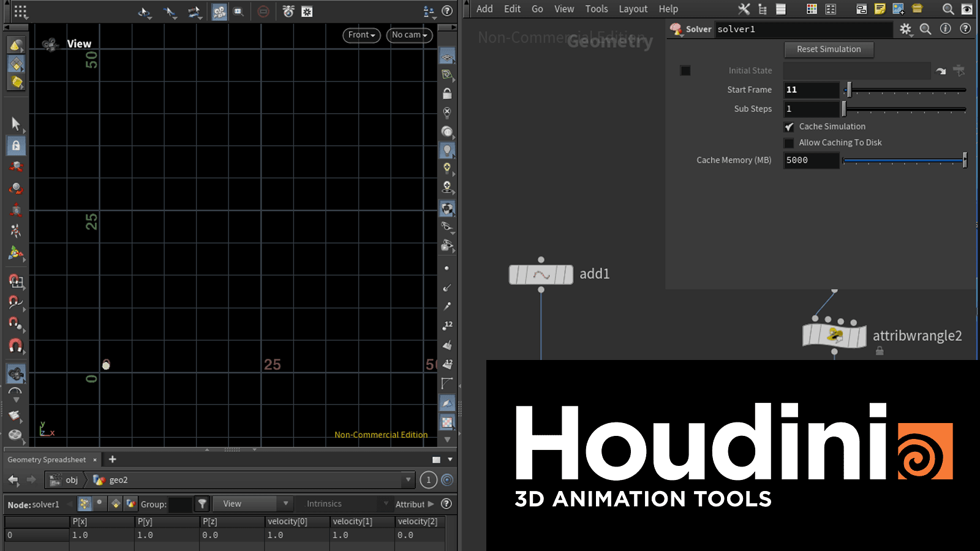Open the Tools menu
The image size is (980, 551).
(596, 9)
